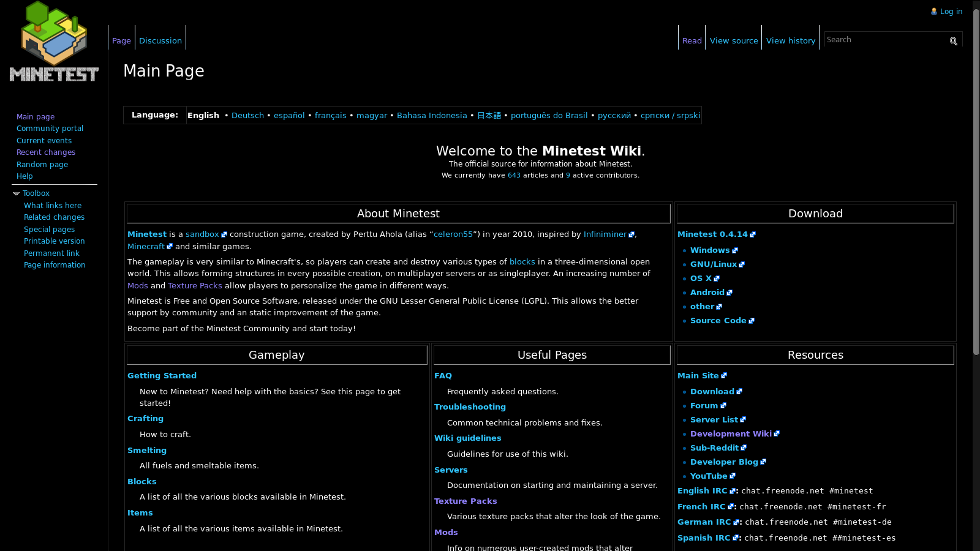Follow the Getting Started link
The height and width of the screenshot is (551, 980).
click(162, 375)
